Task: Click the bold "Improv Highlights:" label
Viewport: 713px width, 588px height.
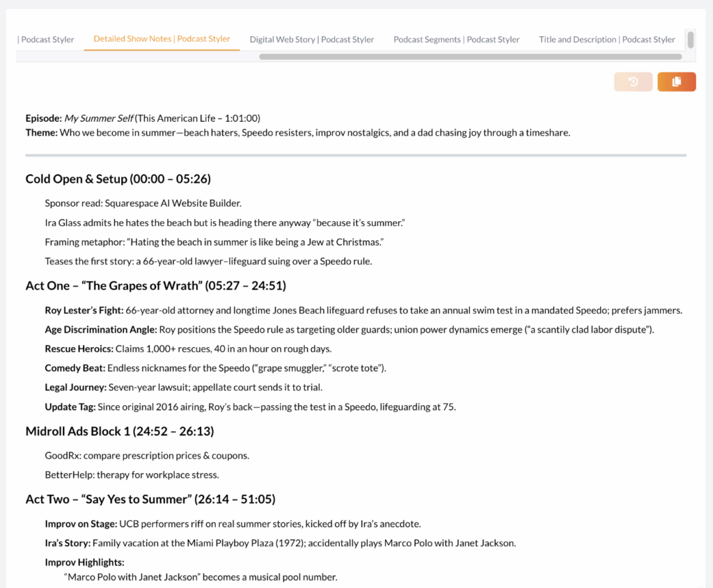Action: point(84,562)
